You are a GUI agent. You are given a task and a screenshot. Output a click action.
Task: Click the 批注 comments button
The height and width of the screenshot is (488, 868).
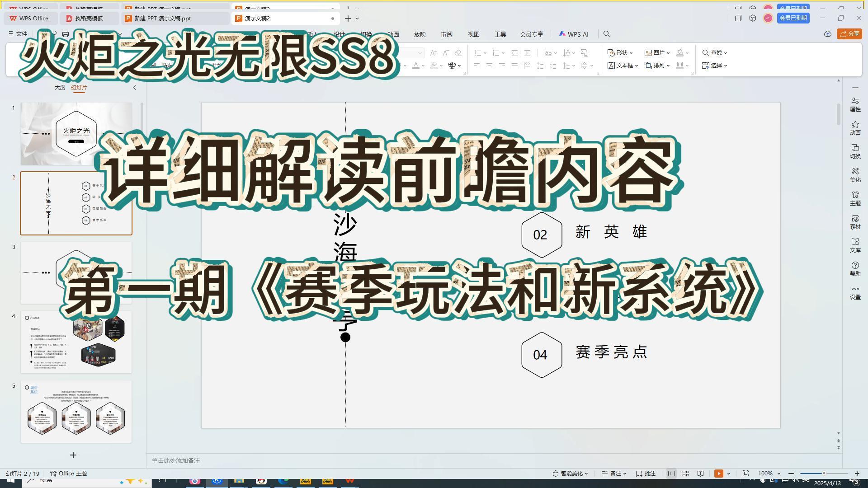coord(646,474)
